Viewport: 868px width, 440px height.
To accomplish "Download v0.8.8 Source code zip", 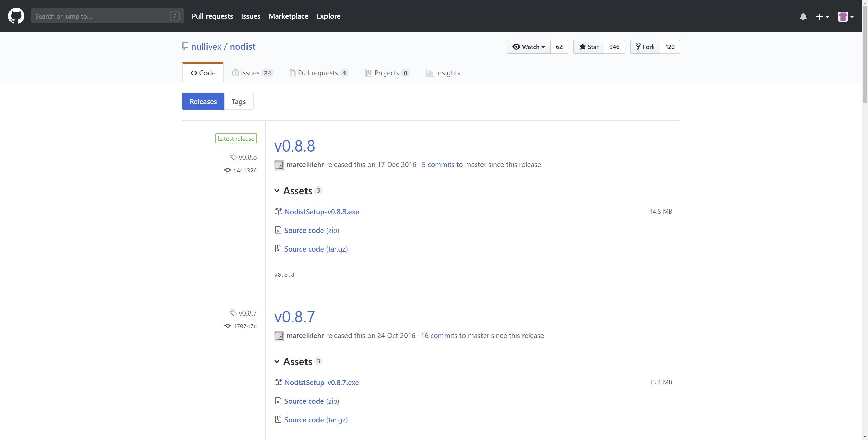I will (x=312, y=230).
